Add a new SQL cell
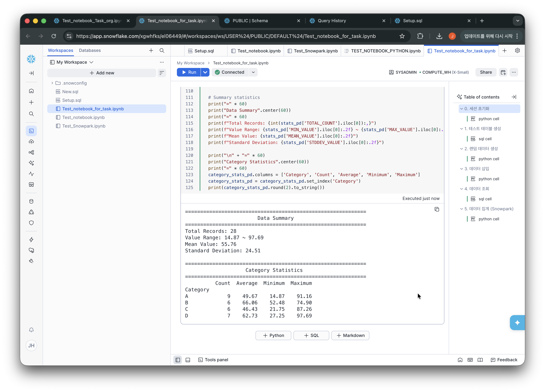Image resolution: width=545 pixels, height=392 pixels. (311, 335)
